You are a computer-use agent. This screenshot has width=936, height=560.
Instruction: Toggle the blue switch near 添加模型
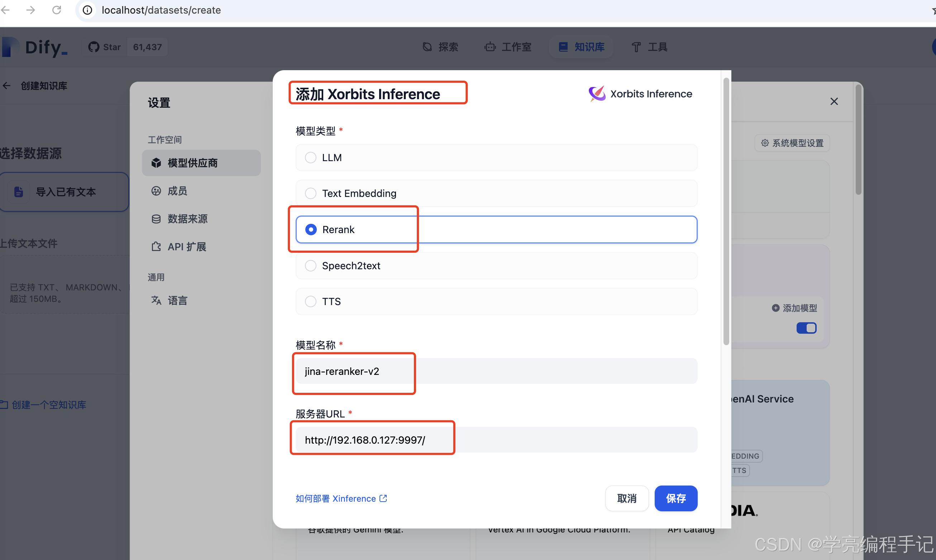coord(806,328)
